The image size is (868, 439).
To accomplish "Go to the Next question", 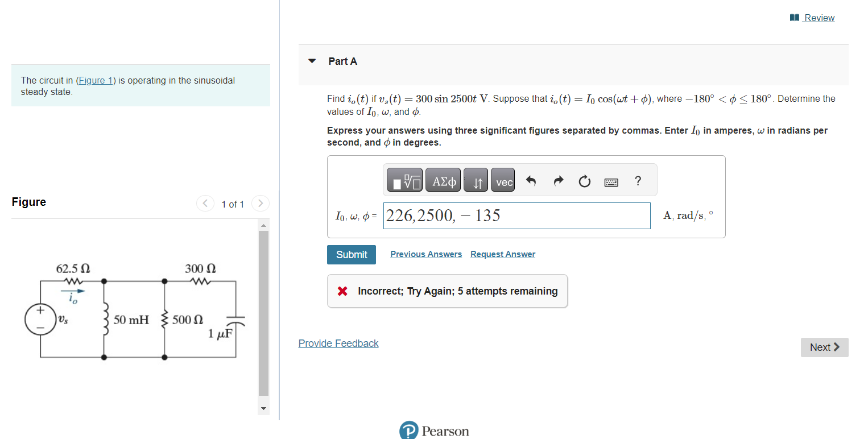I will point(824,347).
